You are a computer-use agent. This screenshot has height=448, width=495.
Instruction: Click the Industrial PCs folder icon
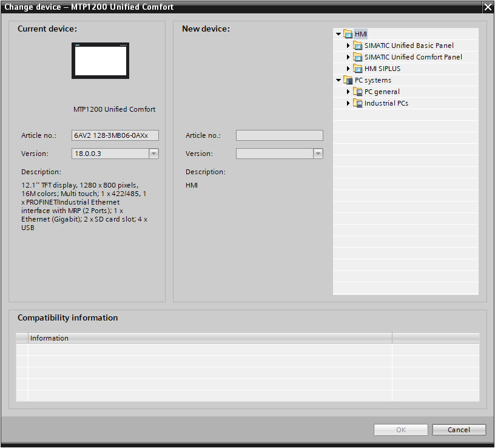(x=358, y=103)
